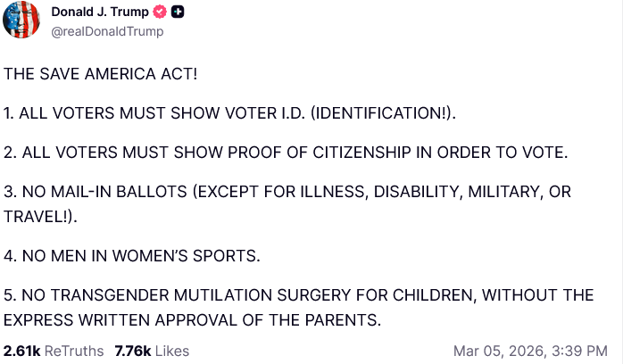623x364 pixels.
Task: Click the ReTruths label
Action: [74, 352]
